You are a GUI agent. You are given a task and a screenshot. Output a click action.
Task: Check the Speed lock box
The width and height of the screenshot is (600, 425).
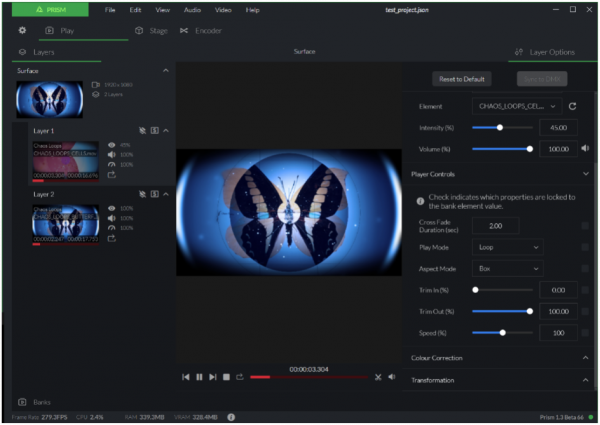point(585,333)
